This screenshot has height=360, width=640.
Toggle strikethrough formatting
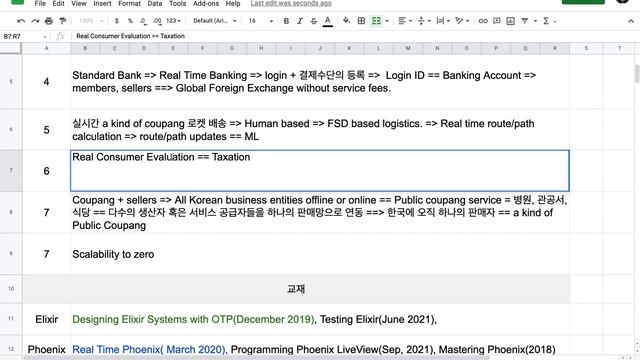click(313, 21)
